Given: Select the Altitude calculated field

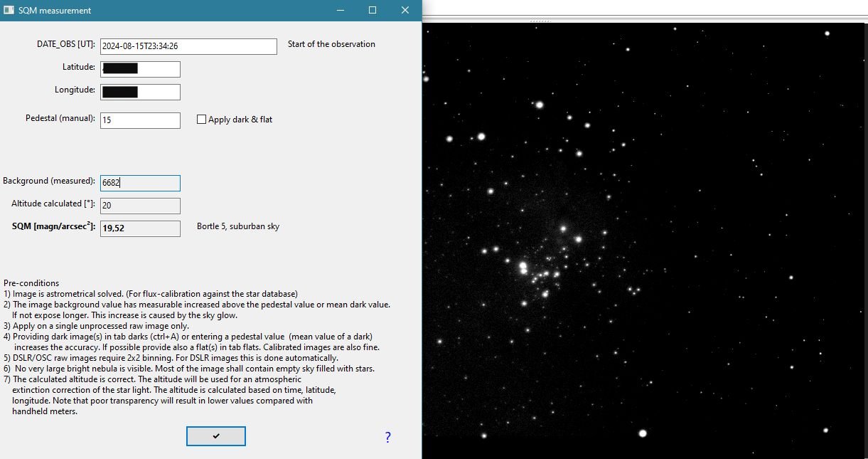Looking at the screenshot, I should tap(140, 206).
